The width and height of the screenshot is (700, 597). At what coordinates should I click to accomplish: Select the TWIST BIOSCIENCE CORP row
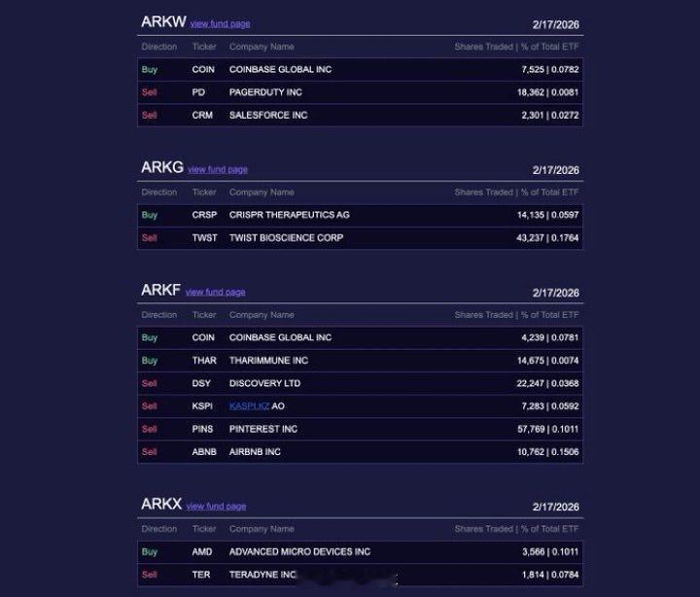click(x=361, y=238)
